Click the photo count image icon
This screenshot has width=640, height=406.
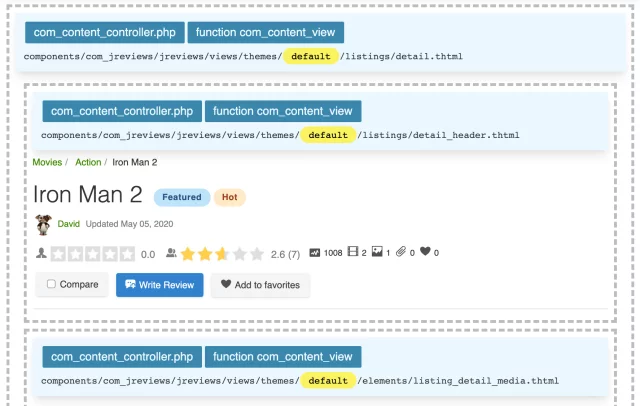click(377, 253)
